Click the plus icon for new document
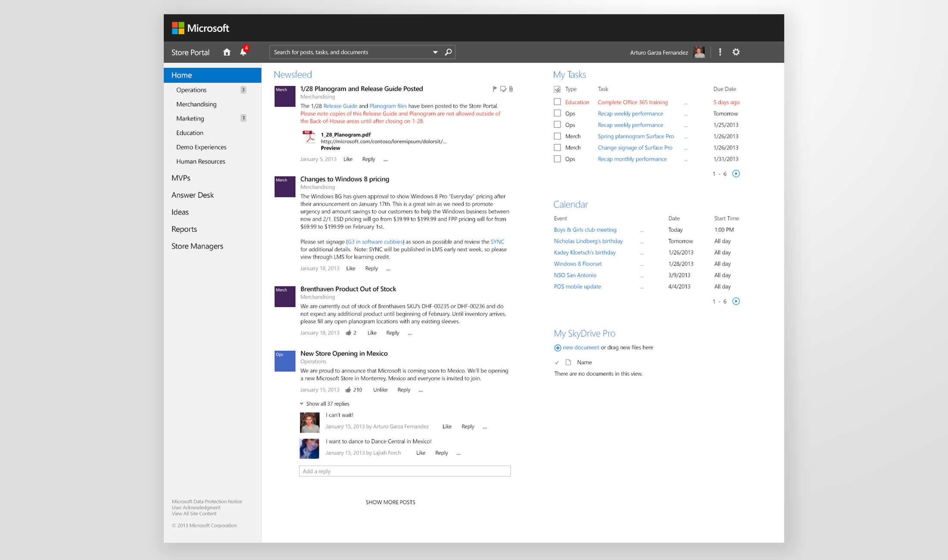 (x=558, y=348)
